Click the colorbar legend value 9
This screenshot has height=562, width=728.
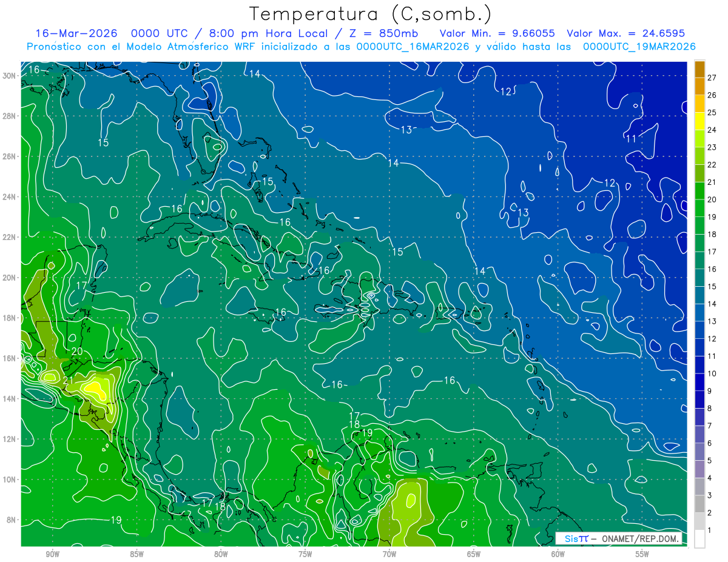pos(710,391)
